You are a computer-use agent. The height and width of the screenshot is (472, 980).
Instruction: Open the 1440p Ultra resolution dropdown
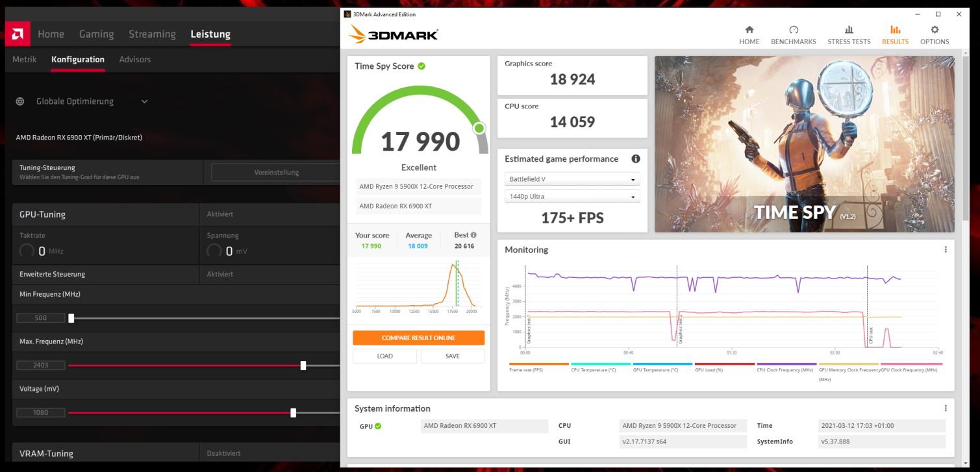point(572,196)
